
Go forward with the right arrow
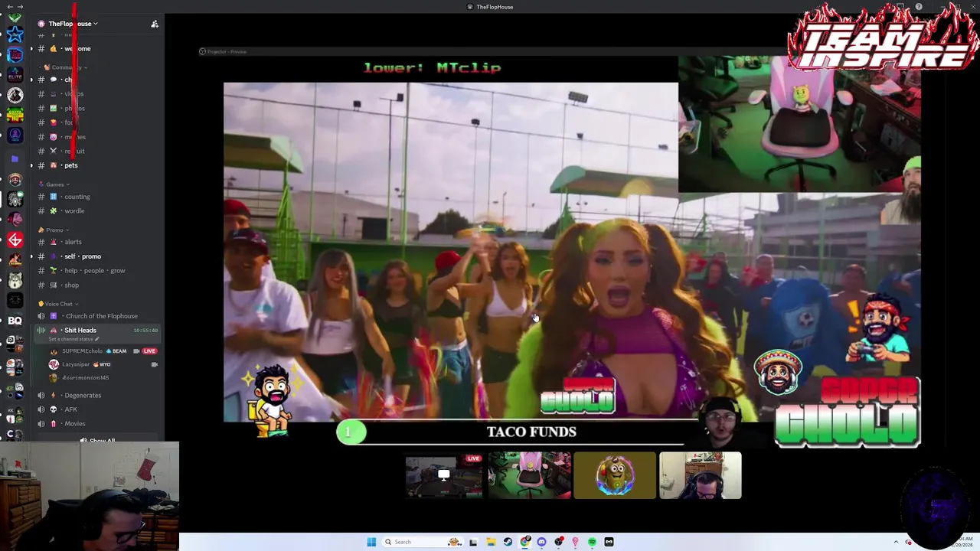pos(19,6)
